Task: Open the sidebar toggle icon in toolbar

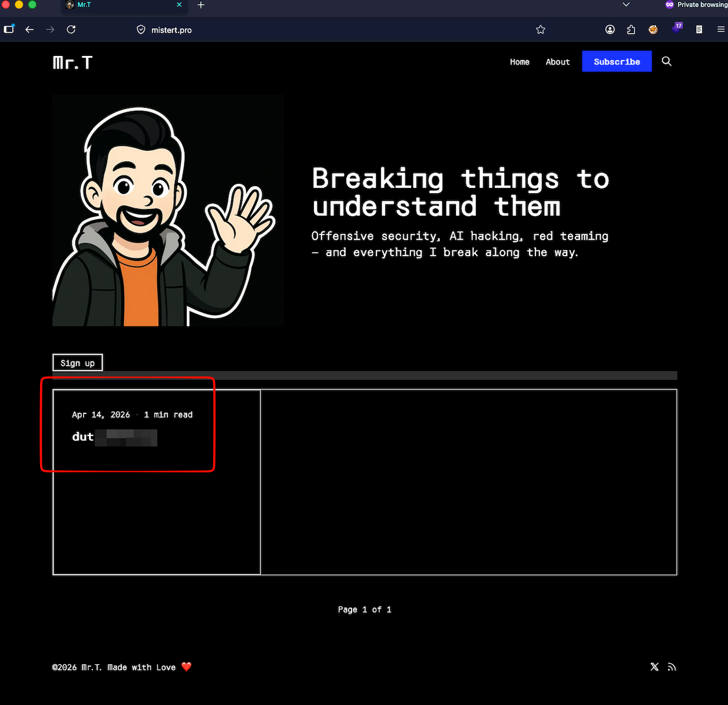Action: (x=9, y=29)
